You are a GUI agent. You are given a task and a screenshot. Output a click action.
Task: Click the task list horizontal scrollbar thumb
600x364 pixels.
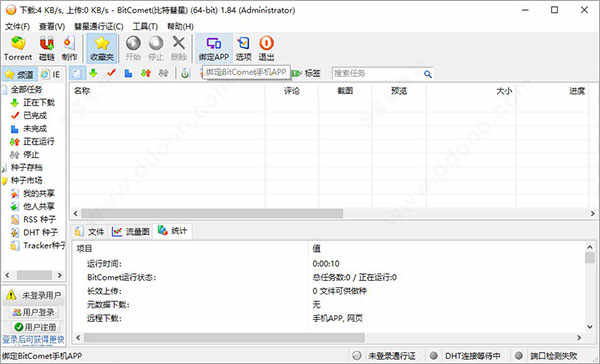point(212,213)
